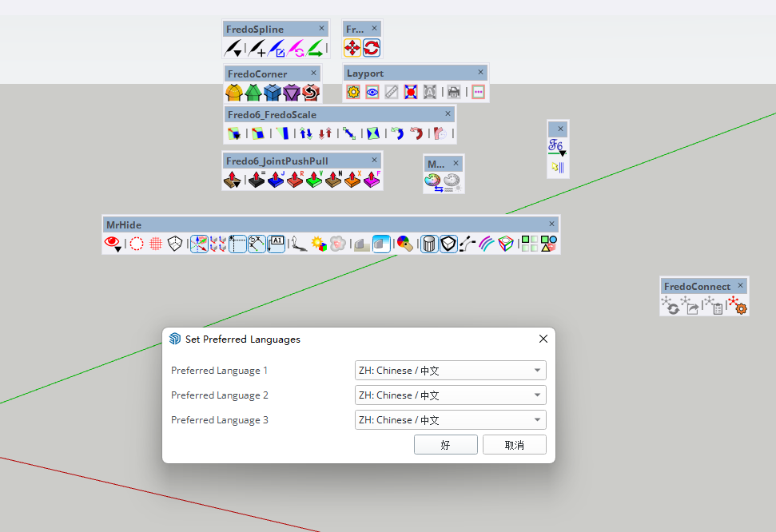Click the FredoConnect orange gear settings icon
This screenshot has height=532, width=776.
tap(738, 305)
